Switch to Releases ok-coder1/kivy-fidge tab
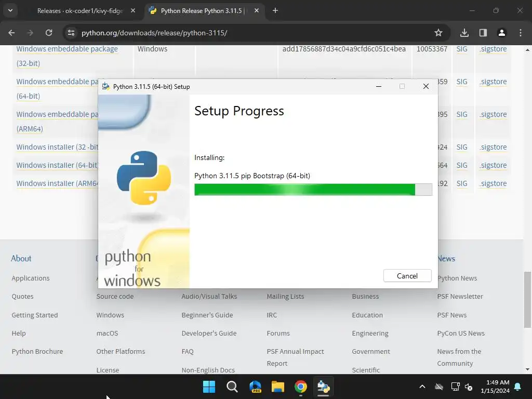Viewport: 532px width, 399px height. [80, 11]
